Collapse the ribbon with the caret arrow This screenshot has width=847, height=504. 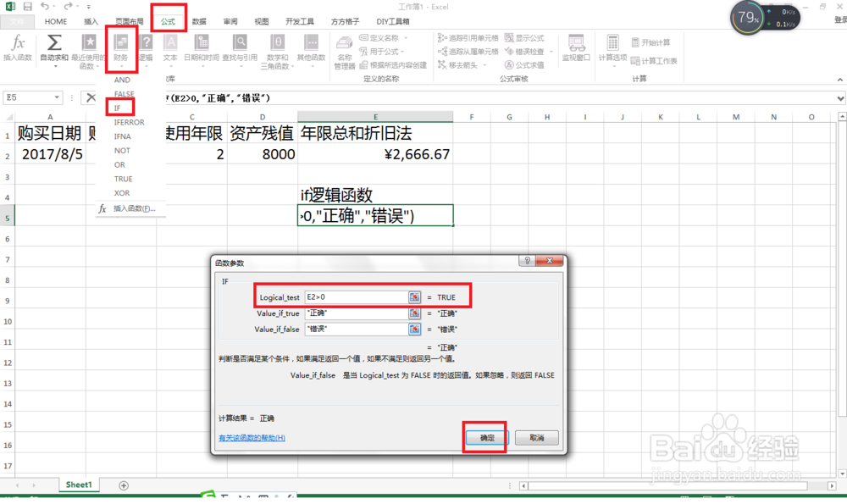coord(840,80)
